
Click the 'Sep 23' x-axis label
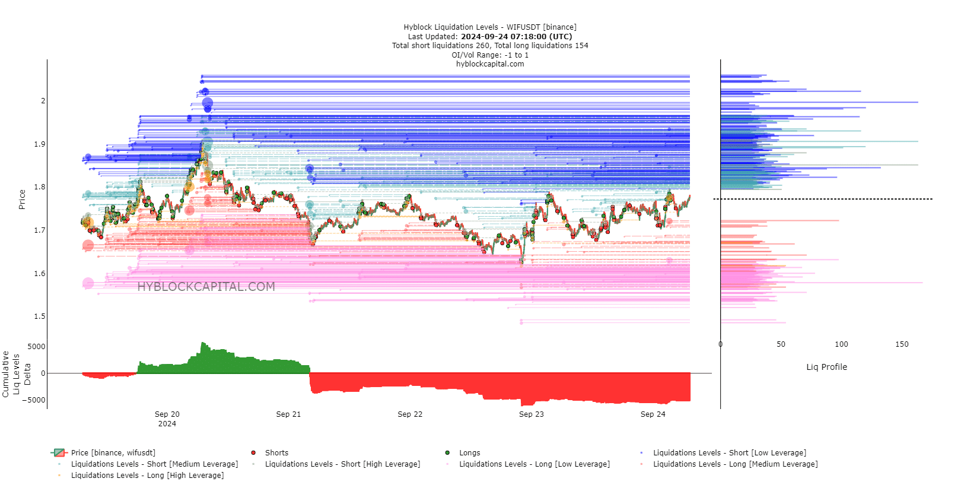(x=532, y=414)
